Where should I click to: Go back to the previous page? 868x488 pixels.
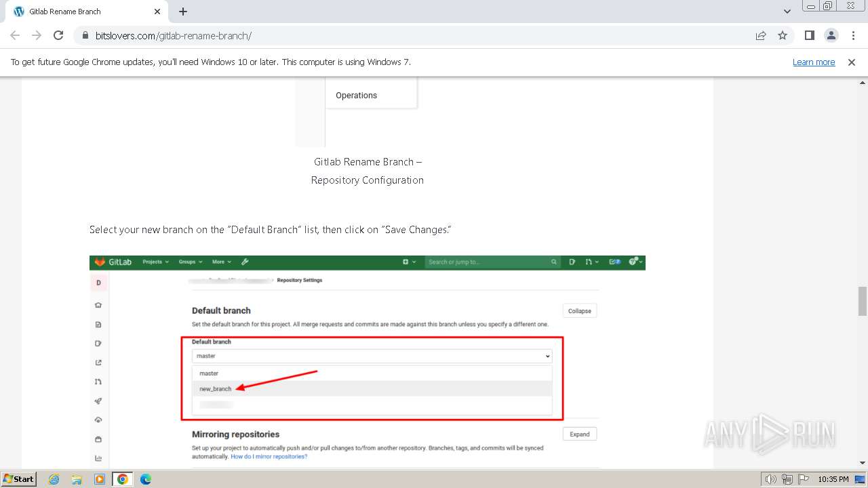(x=15, y=35)
